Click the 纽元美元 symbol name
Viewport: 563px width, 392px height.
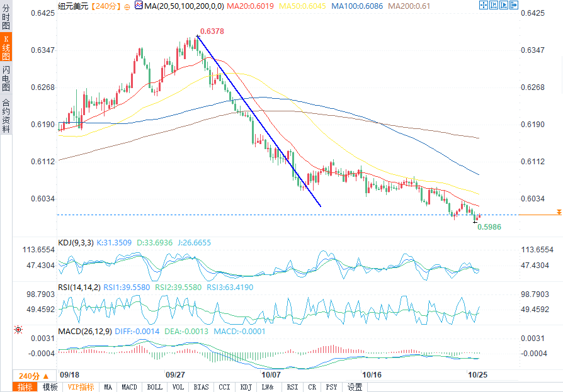coord(73,6)
